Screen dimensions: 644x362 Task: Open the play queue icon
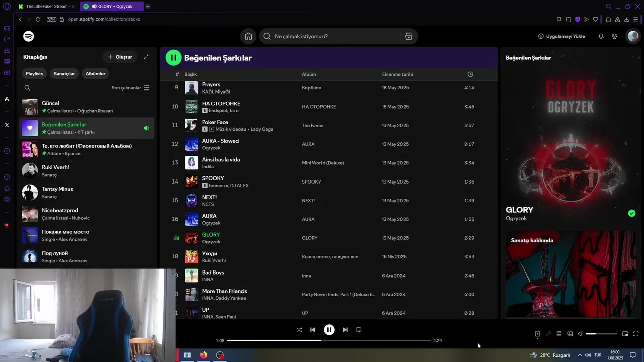559,334
